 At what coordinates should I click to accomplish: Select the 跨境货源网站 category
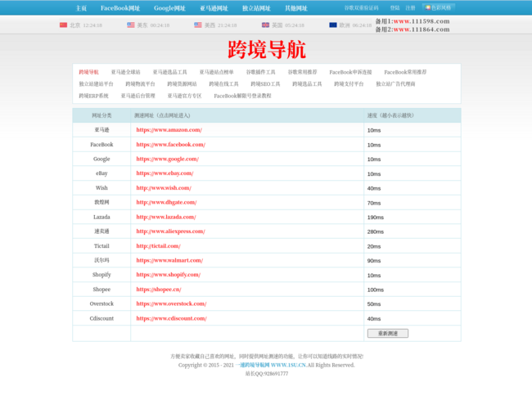[x=182, y=83]
